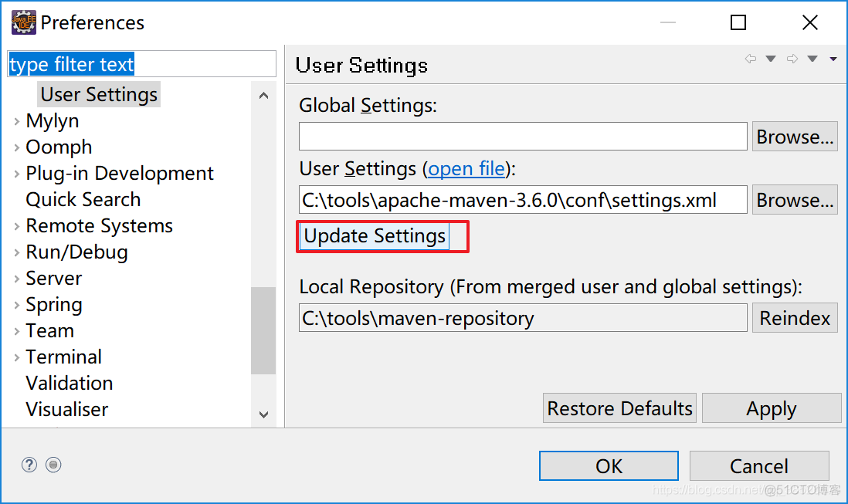
Task: Click the 'open file' link
Action: [466, 169]
